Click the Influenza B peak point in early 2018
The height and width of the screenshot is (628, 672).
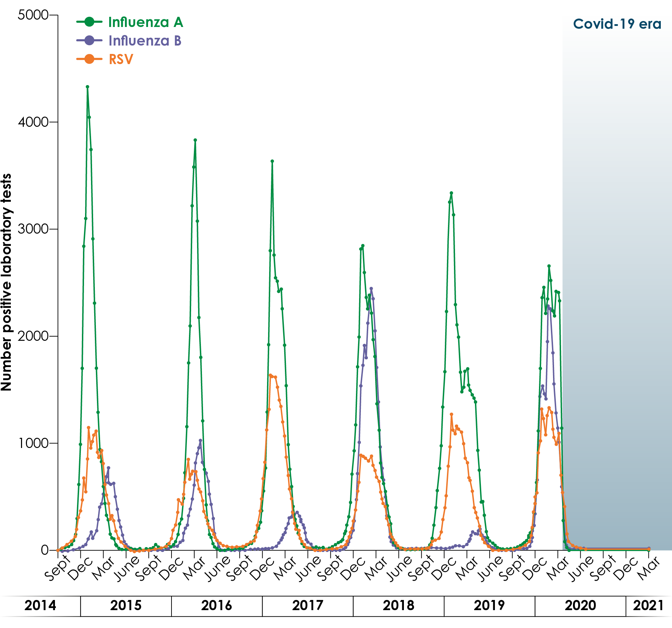point(371,289)
